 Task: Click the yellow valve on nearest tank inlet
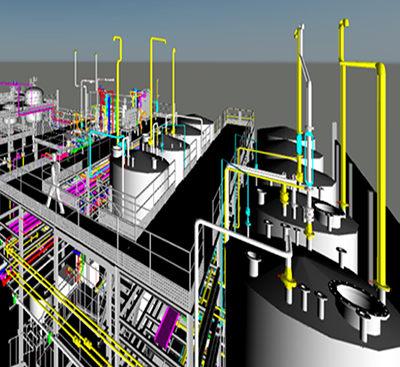288,281
